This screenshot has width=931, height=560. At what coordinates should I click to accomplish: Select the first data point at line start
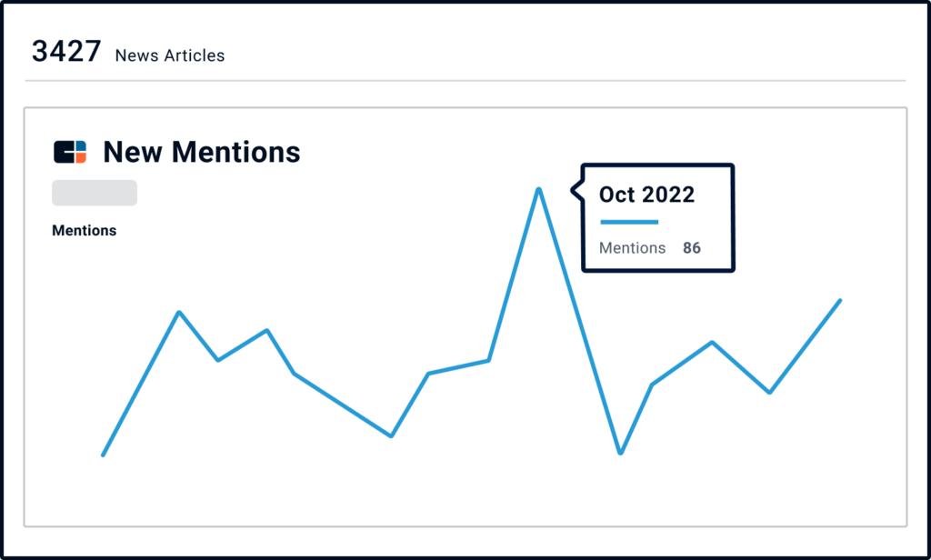pyautogui.click(x=103, y=455)
